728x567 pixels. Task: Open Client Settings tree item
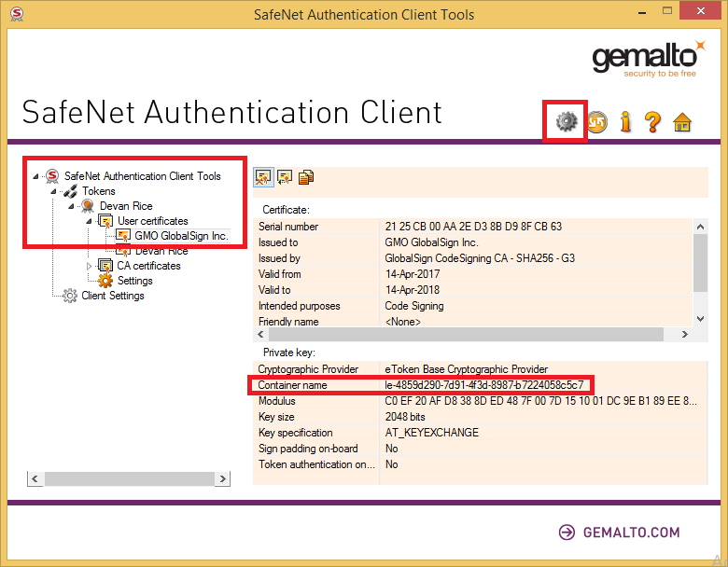pos(112,296)
